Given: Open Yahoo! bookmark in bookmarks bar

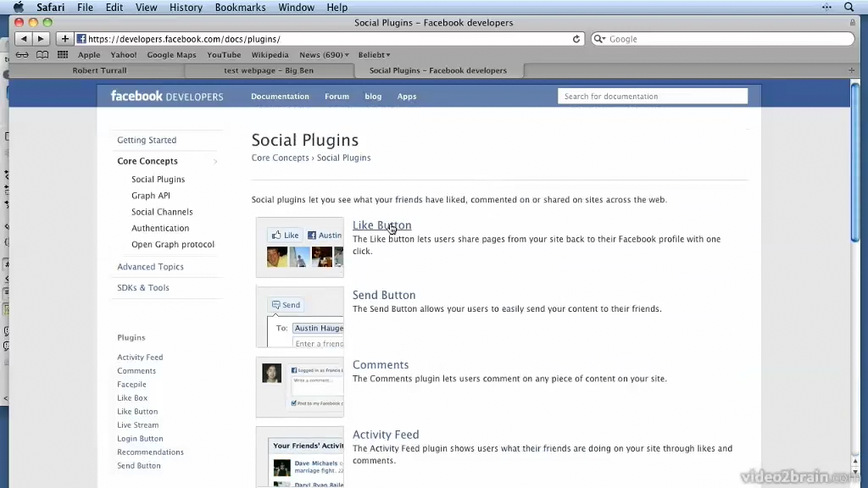Looking at the screenshot, I should tap(124, 55).
